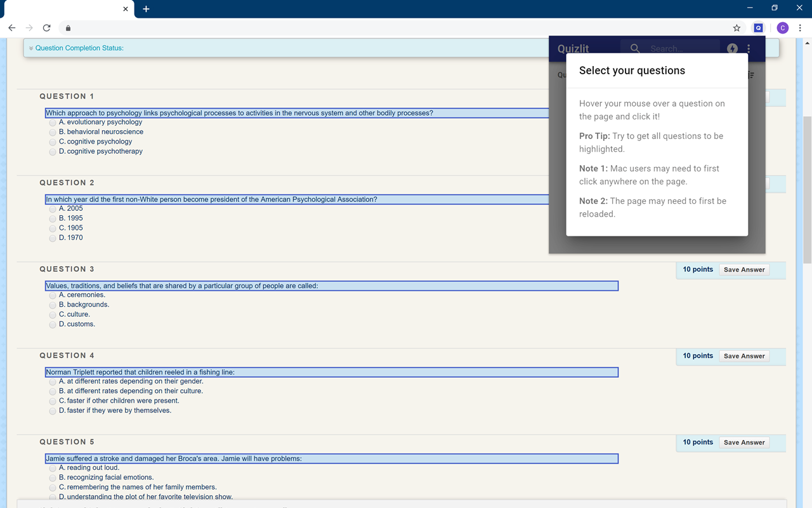Click the Quizlit search magnifier icon
812x508 pixels.
point(635,48)
